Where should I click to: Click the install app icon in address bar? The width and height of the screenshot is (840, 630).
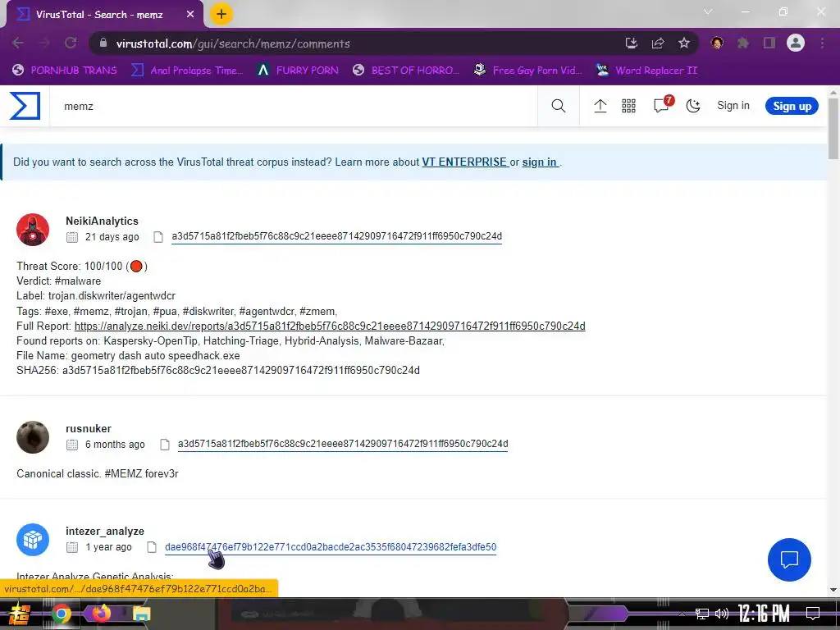(x=632, y=43)
